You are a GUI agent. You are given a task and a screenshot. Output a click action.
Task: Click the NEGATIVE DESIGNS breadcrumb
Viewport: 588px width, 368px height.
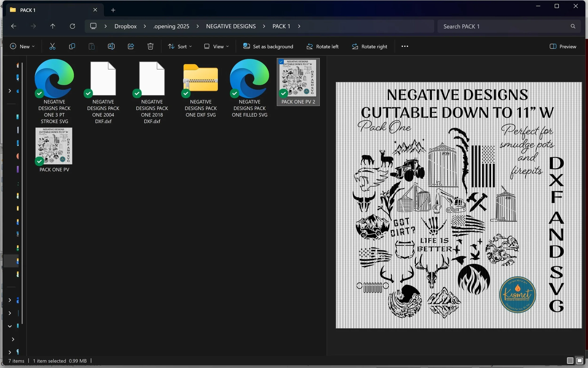tap(231, 26)
